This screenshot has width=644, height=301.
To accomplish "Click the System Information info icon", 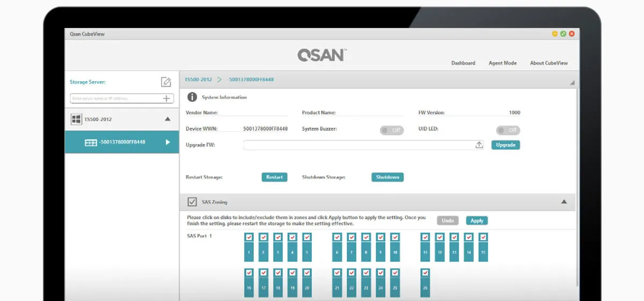I will (x=192, y=97).
